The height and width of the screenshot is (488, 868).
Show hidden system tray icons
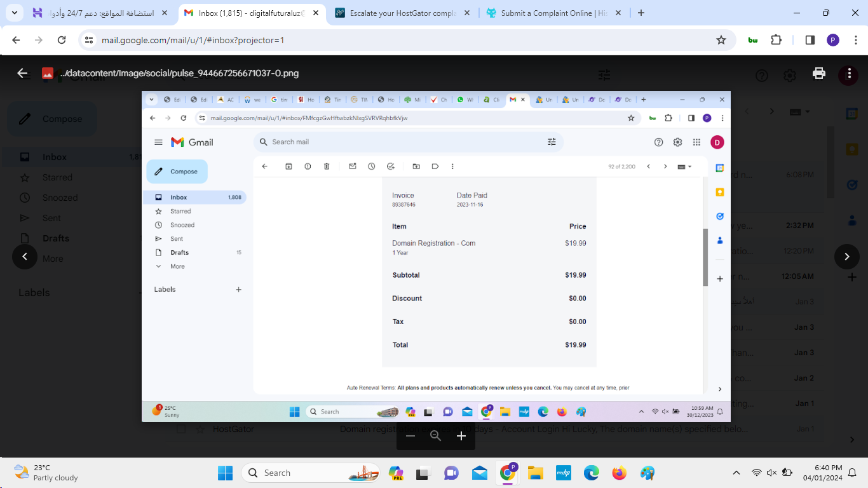click(x=736, y=473)
